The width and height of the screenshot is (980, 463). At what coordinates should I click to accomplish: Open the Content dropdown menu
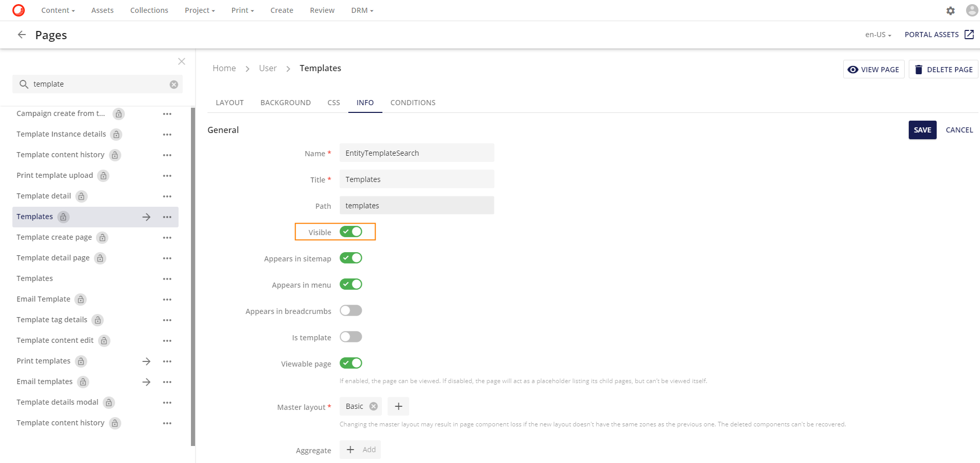pos(58,10)
